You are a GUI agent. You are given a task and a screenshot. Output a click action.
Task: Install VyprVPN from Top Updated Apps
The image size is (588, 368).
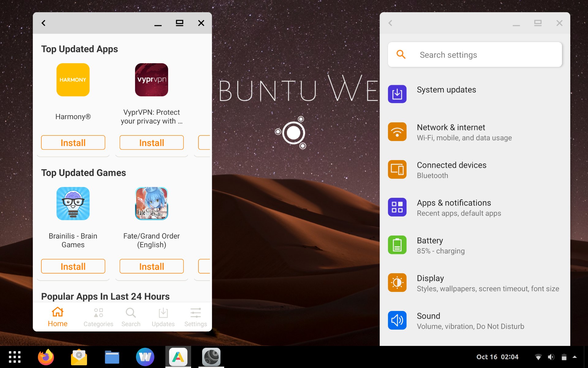(x=151, y=142)
